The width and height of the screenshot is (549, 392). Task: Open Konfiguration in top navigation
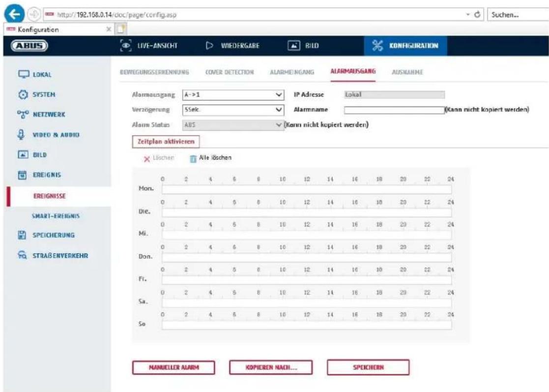point(405,46)
